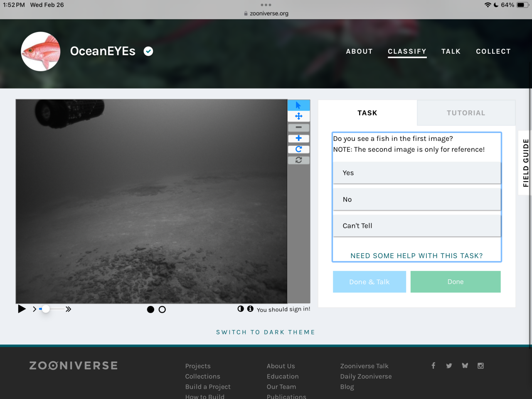Click the OceanEYEs project title

(x=103, y=51)
